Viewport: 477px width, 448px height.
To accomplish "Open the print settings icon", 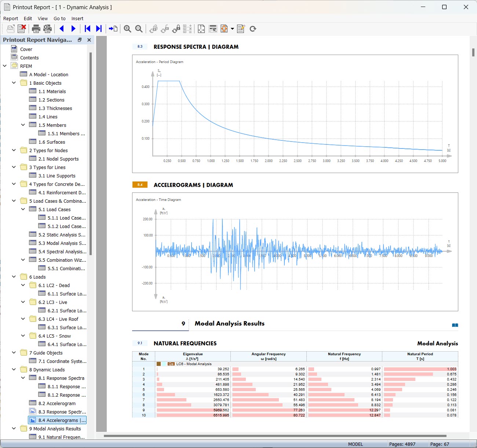I will coord(47,29).
